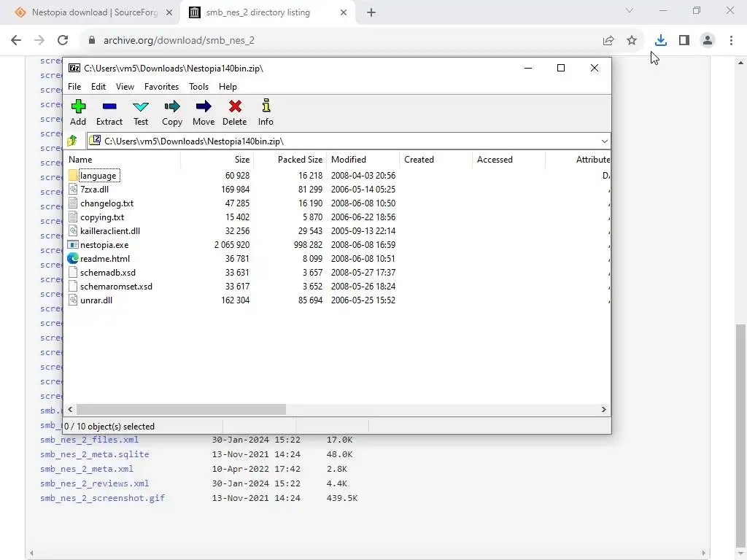Click nestopia.exe size value 2 065 920
Screen dimensions: 747x560
[232, 245]
